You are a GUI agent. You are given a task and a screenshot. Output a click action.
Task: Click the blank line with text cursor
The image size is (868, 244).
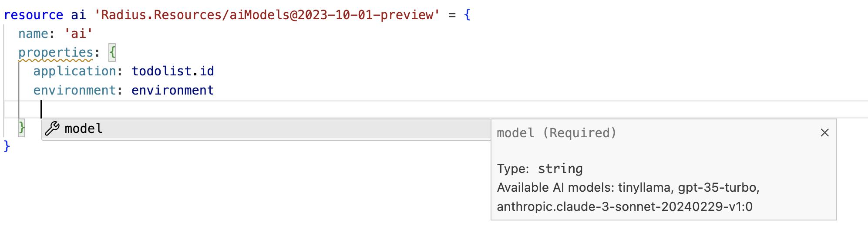pos(435,109)
